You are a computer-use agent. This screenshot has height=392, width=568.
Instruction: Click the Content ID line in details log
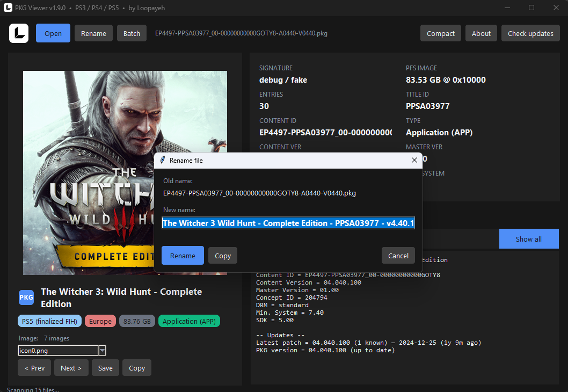(348, 275)
